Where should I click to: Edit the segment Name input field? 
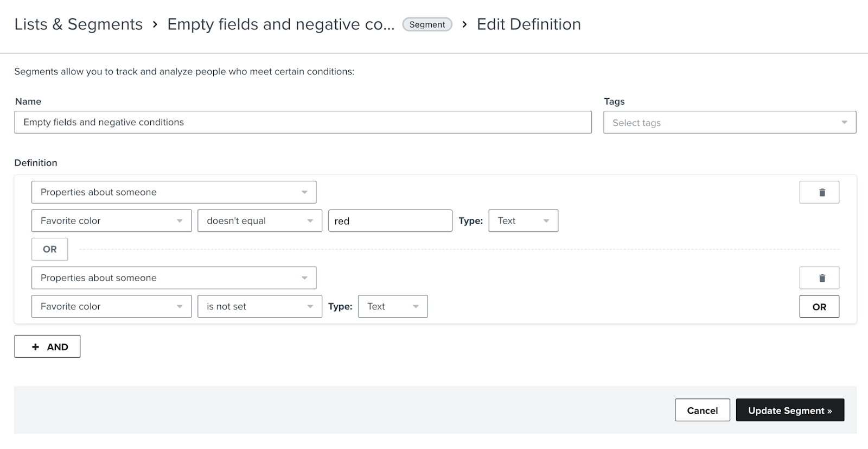click(x=303, y=122)
